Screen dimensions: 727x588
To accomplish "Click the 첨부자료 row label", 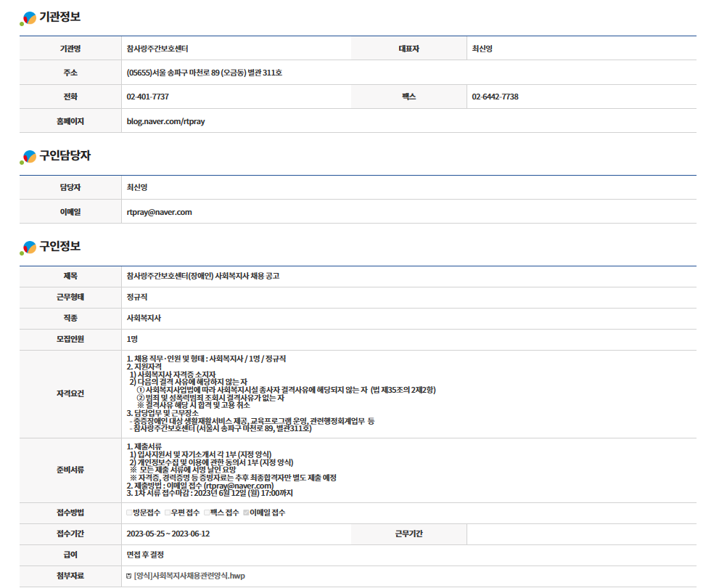I will tap(70, 576).
